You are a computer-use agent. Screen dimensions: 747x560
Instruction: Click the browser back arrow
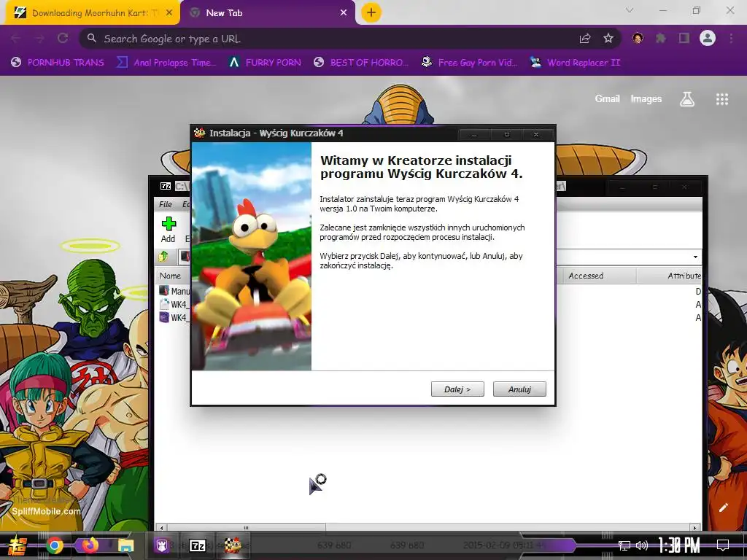pos(16,38)
